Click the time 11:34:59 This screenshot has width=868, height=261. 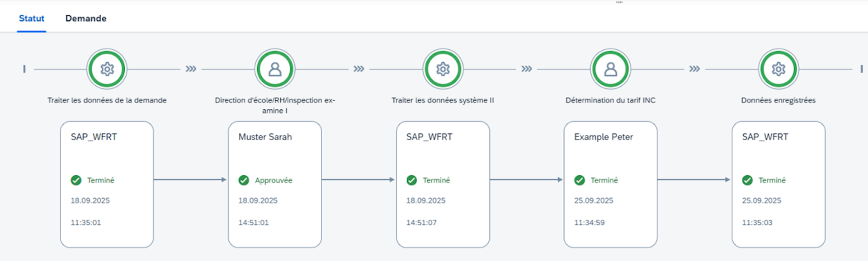590,223
